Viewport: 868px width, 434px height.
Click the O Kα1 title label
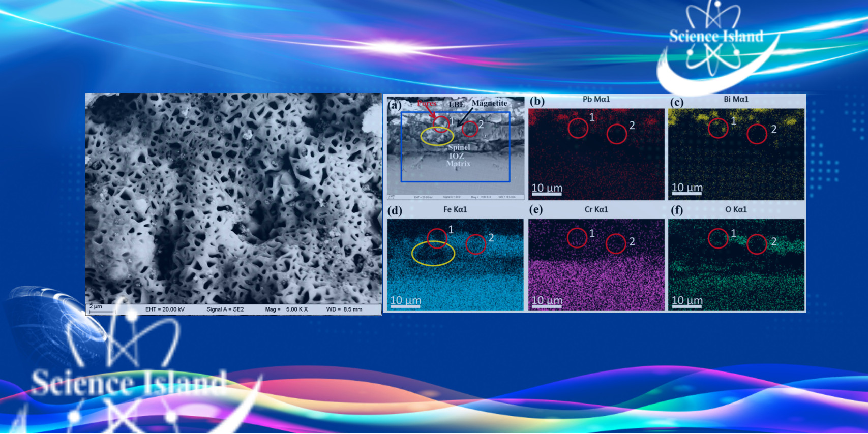(x=736, y=209)
